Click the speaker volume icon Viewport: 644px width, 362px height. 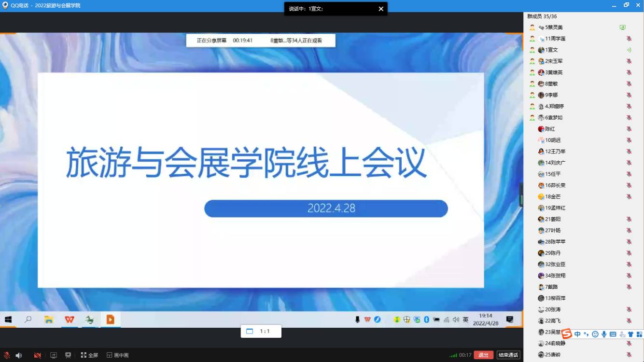coord(19,355)
